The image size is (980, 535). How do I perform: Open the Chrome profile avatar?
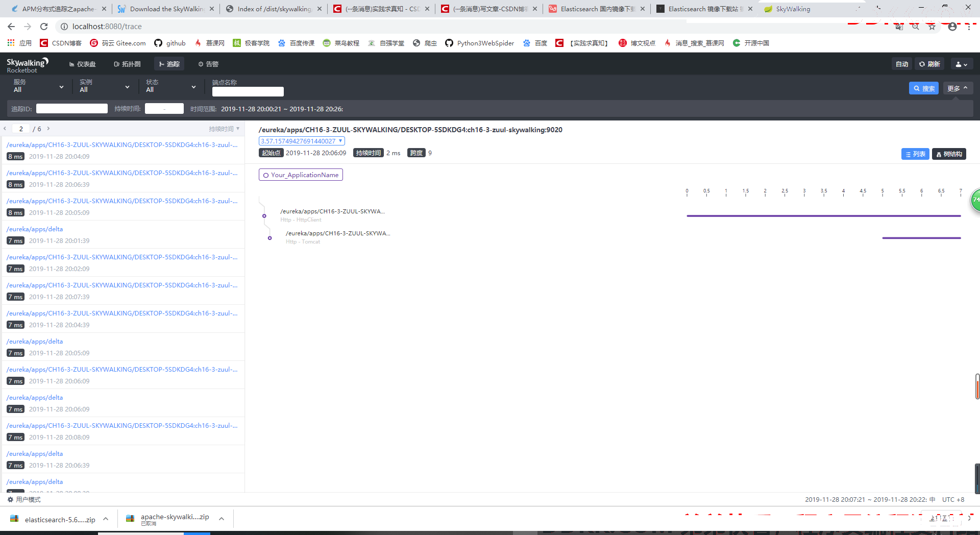click(x=952, y=27)
